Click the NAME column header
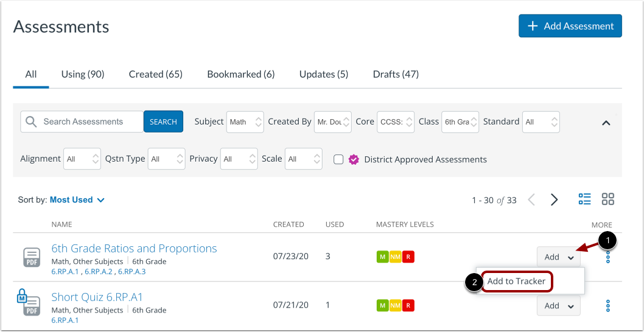644x332 pixels. (x=61, y=224)
